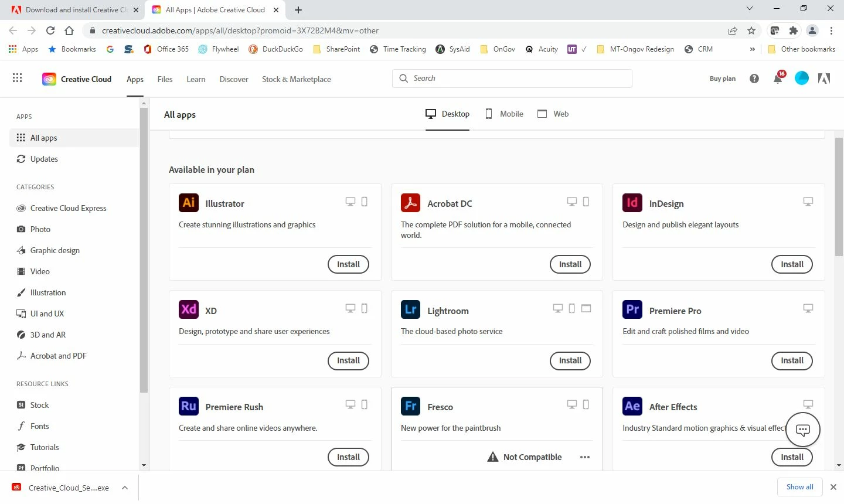This screenshot has width=844, height=504.
Task: Click the Lightroom Lr app icon
Action: click(410, 309)
